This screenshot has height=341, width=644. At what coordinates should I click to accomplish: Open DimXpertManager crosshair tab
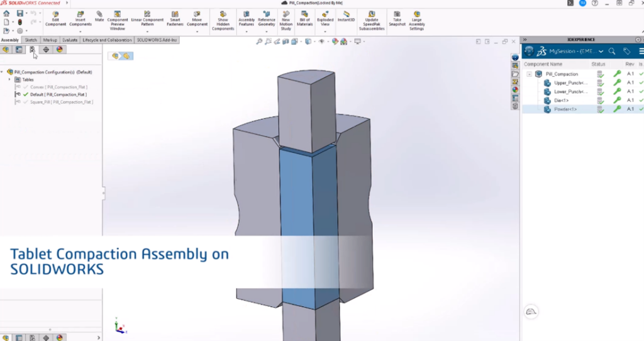pyautogui.click(x=46, y=50)
